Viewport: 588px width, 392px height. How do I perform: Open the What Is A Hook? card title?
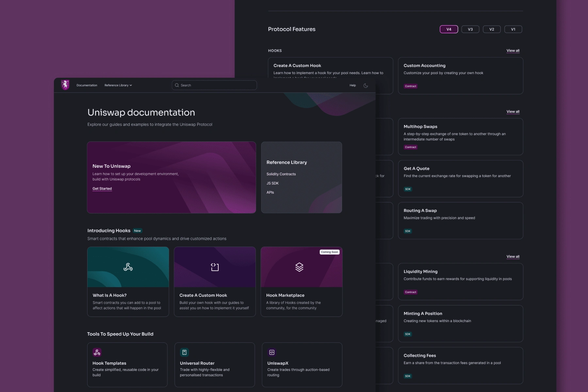(110, 295)
